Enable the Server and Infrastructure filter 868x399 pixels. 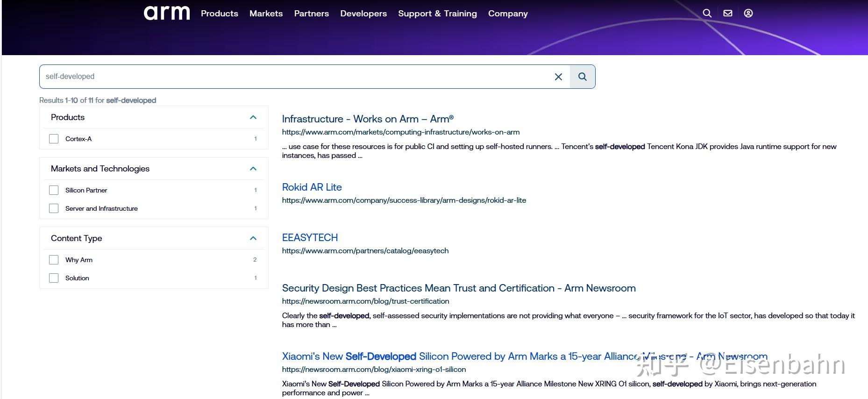point(54,208)
